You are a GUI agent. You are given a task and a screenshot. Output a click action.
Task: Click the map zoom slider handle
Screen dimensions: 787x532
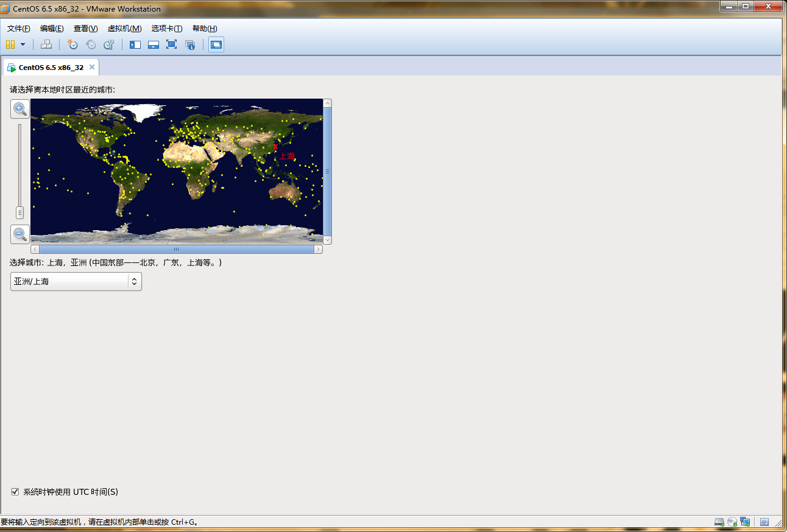(19, 212)
